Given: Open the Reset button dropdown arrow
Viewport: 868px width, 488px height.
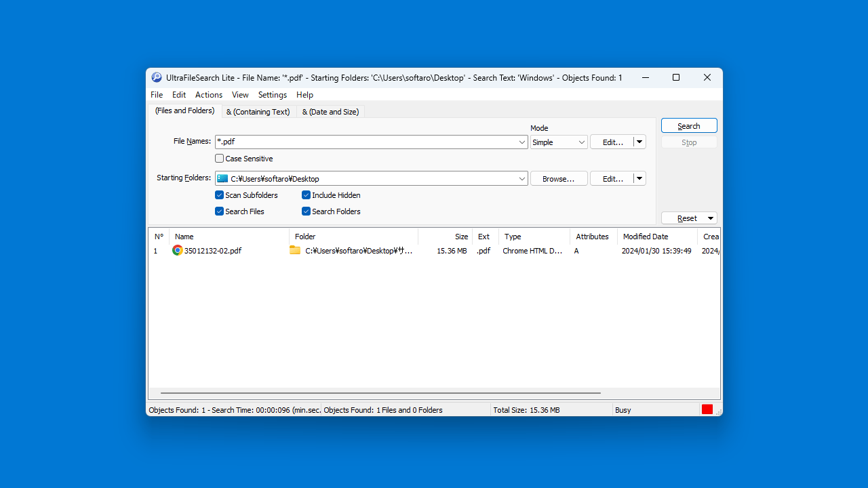Looking at the screenshot, I should (711, 218).
